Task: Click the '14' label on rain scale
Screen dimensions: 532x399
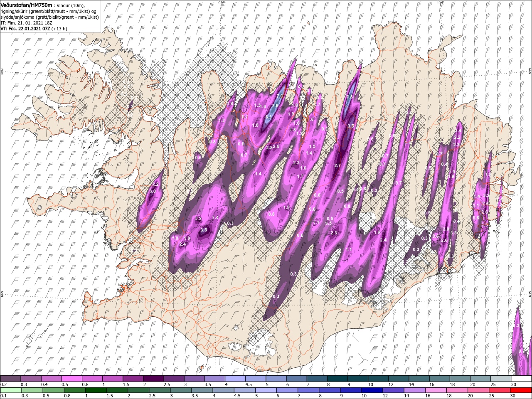Action: [406, 396]
